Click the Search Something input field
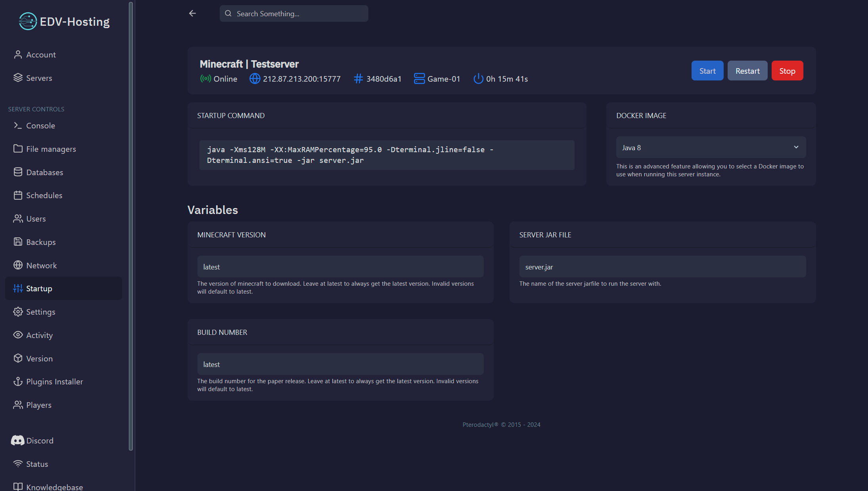The height and width of the screenshot is (491, 868). (x=294, y=13)
